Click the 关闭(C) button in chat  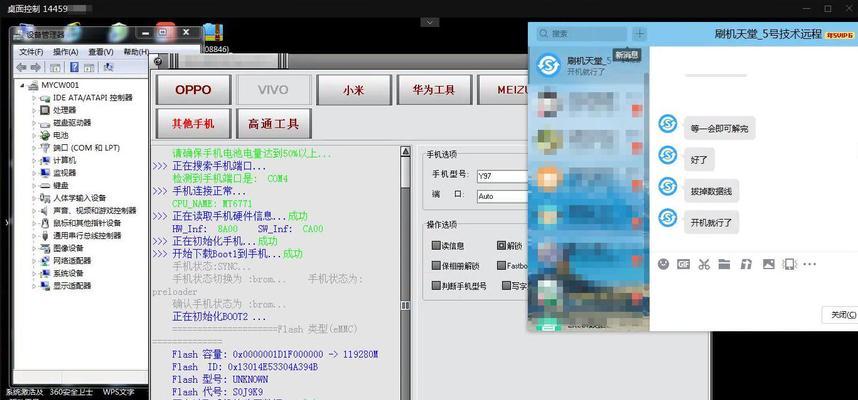pyautogui.click(x=840, y=315)
